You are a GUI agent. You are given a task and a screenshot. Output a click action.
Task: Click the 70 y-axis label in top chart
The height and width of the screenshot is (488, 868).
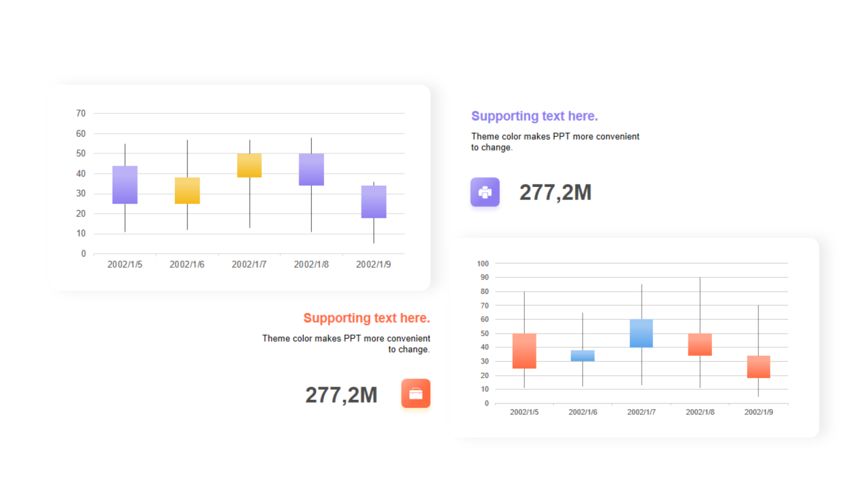coord(81,113)
